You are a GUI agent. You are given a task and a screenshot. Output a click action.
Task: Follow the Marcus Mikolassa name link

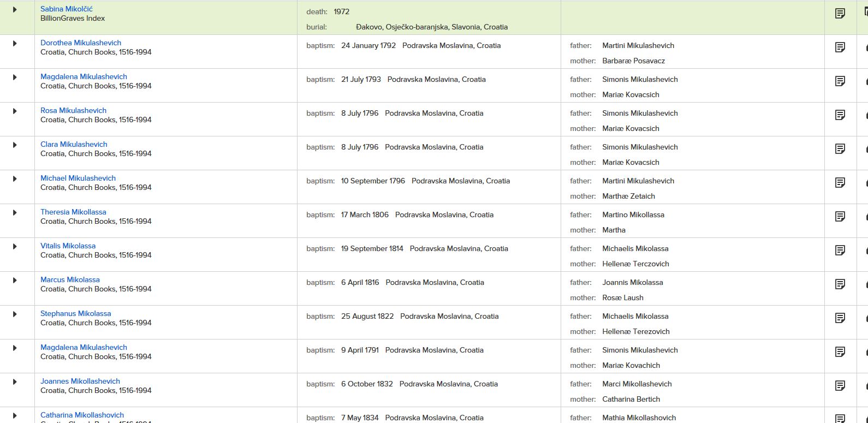pos(70,279)
